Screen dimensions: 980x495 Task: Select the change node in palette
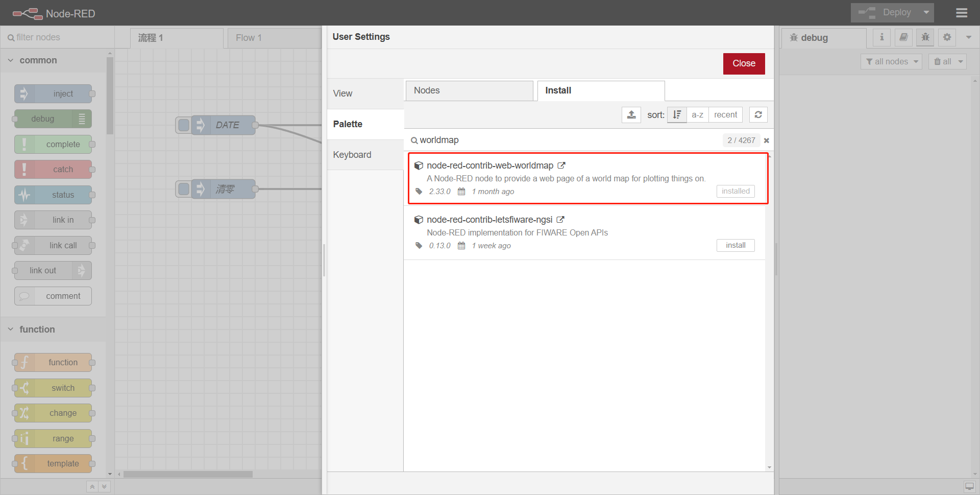point(53,413)
